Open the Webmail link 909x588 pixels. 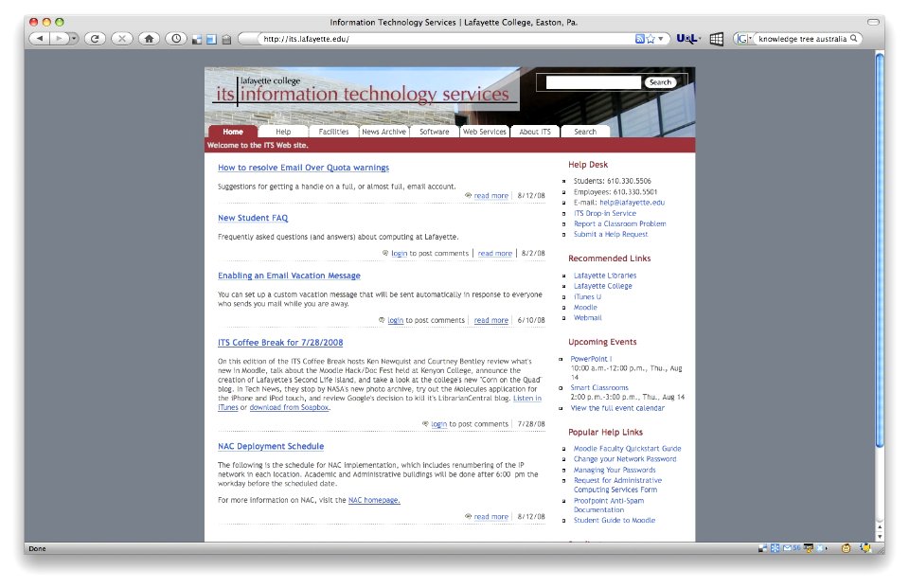[x=587, y=318]
